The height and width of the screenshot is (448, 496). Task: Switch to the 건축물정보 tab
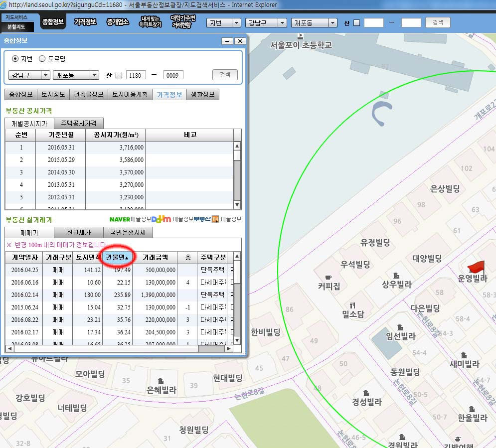[x=89, y=94]
